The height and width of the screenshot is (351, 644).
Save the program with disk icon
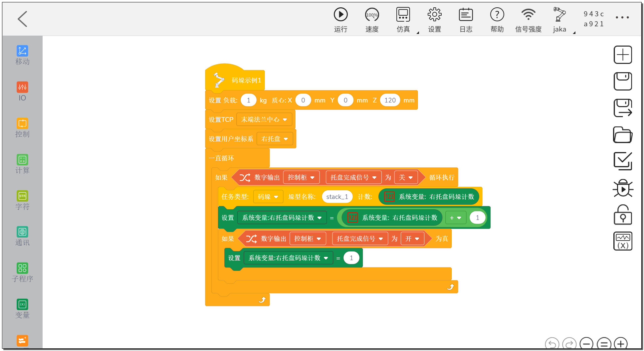point(623,81)
